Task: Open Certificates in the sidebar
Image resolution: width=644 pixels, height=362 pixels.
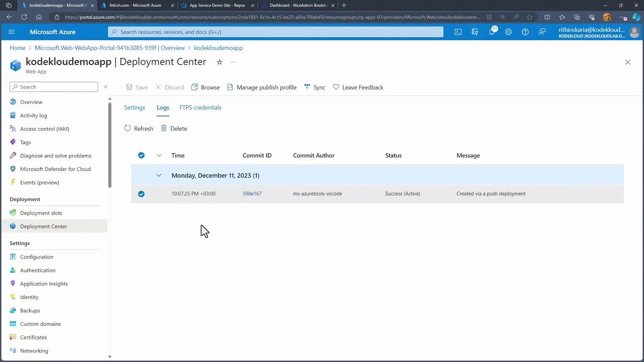Action: 33,337
